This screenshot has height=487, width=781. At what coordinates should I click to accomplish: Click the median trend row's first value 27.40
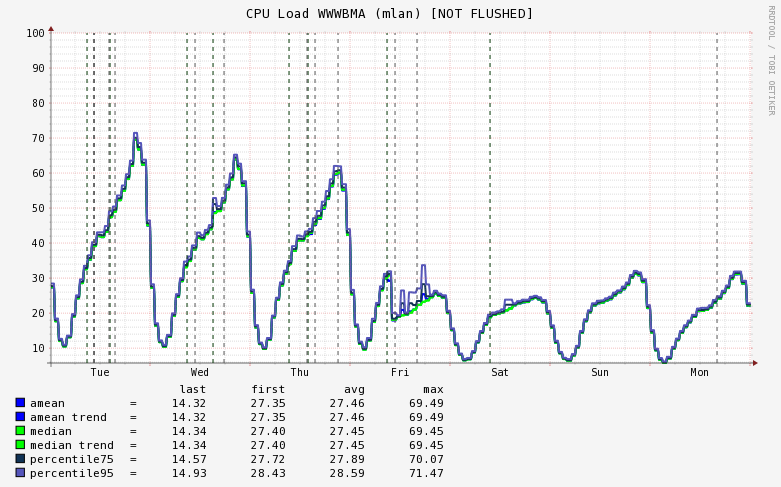pos(268,445)
